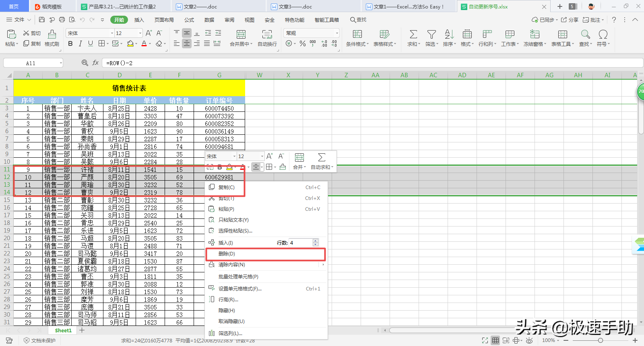Click the Help question mark icon
Image resolution: width=644 pixels, height=346 pixels.
click(x=614, y=20)
